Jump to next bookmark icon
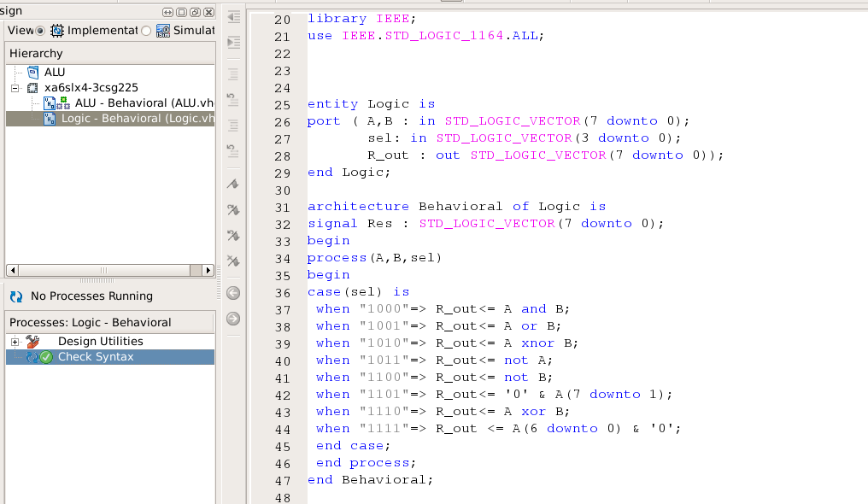Screen dimensions: 868x504 pyautogui.click(x=232, y=208)
